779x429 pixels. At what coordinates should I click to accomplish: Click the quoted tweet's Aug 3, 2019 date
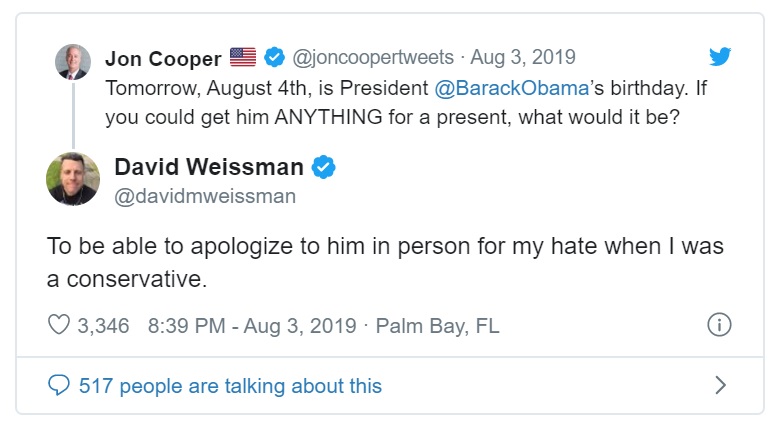[x=524, y=57]
